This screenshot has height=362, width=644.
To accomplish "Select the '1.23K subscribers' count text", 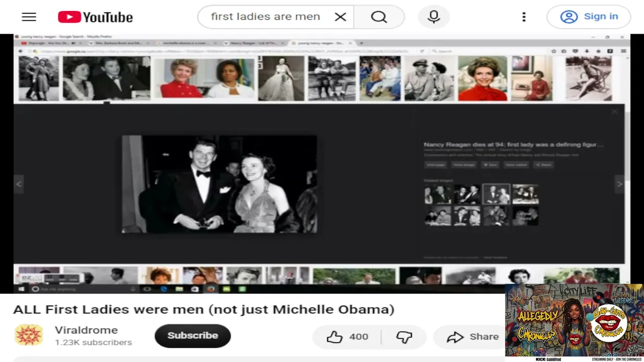I will 94,343.
